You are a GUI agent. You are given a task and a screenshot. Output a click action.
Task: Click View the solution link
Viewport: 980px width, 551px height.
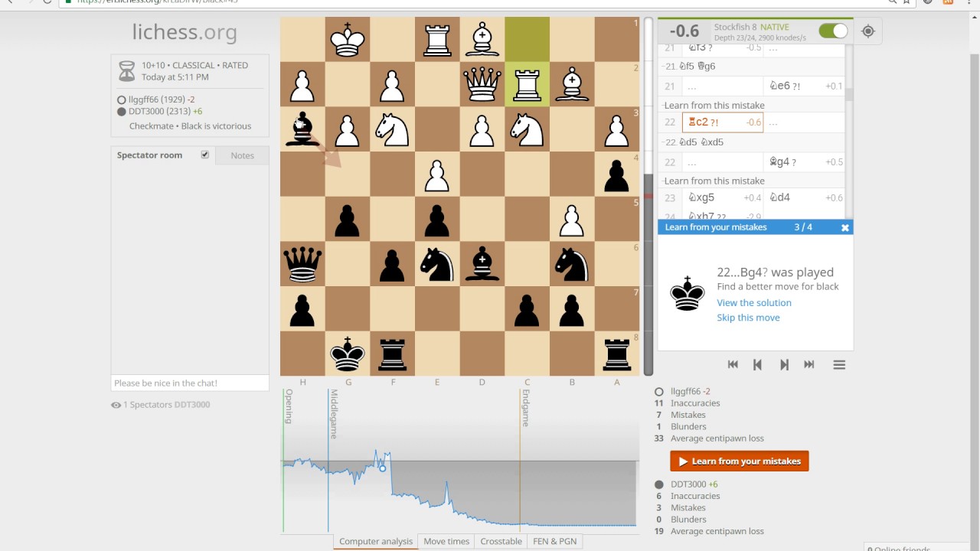click(x=754, y=302)
